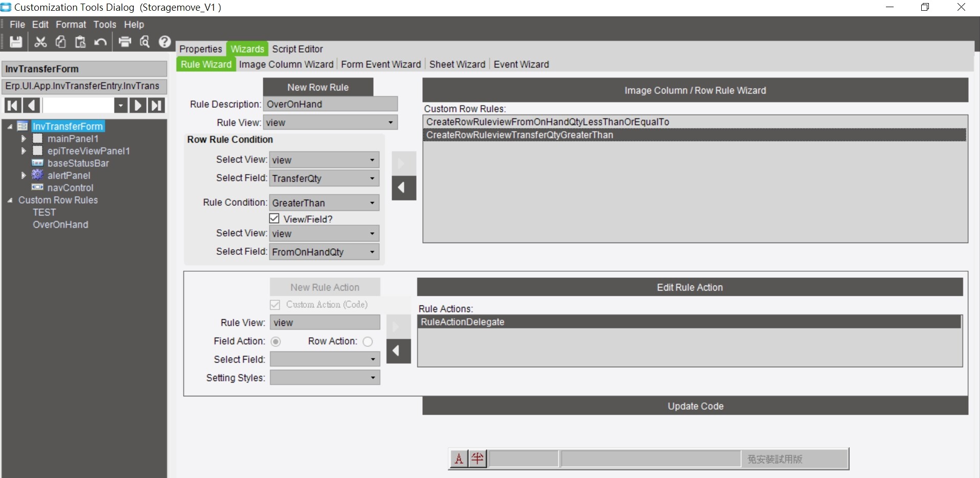Image resolution: width=980 pixels, height=478 pixels.
Task: Click the baseStatusBar node icon
Action: point(37,163)
